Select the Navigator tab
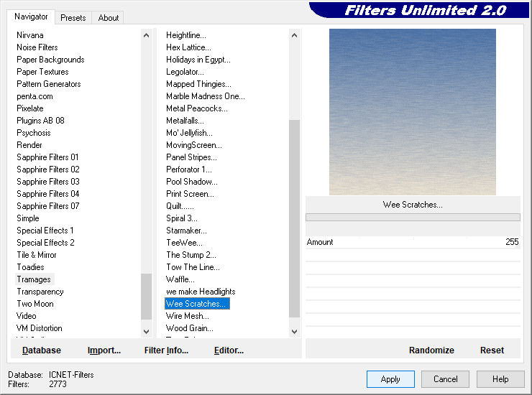The image size is (532, 395). (x=31, y=17)
